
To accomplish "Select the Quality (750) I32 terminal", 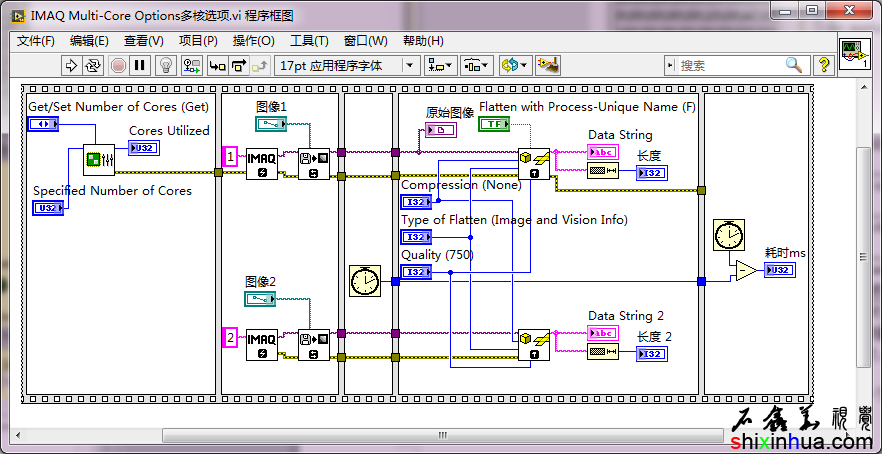I will pyautogui.click(x=416, y=272).
